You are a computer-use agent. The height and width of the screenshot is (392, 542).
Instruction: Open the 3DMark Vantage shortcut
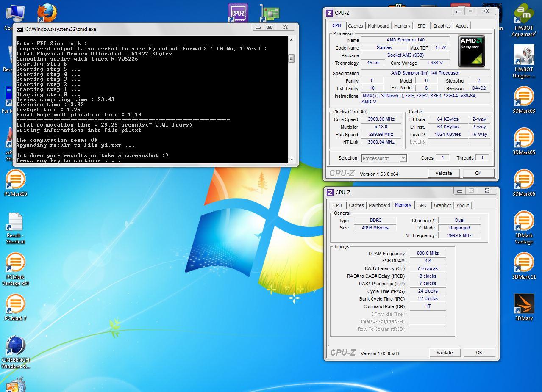click(x=524, y=227)
